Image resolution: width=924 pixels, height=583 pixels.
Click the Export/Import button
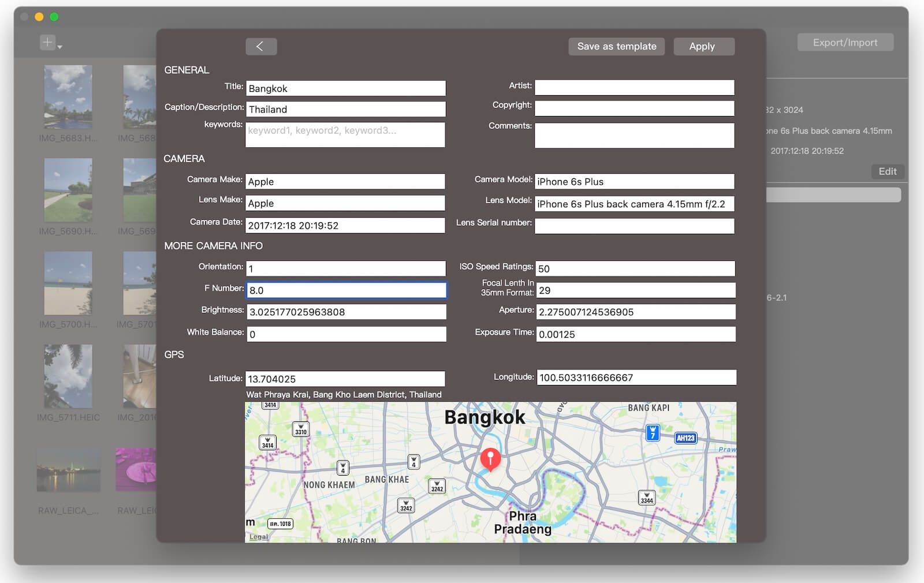click(845, 42)
